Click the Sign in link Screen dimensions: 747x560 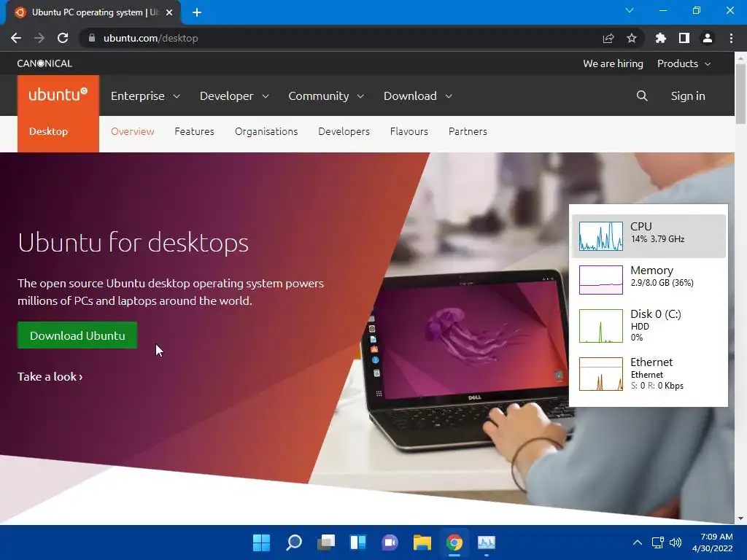(x=687, y=96)
